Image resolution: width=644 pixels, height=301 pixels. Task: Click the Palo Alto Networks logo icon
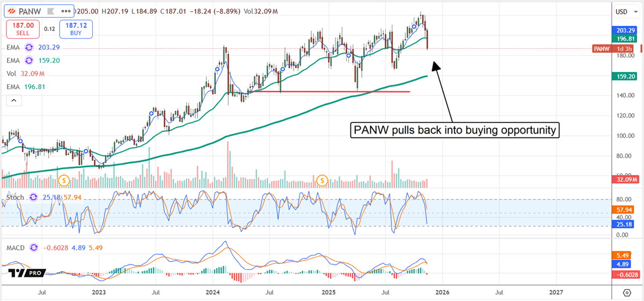12,11
